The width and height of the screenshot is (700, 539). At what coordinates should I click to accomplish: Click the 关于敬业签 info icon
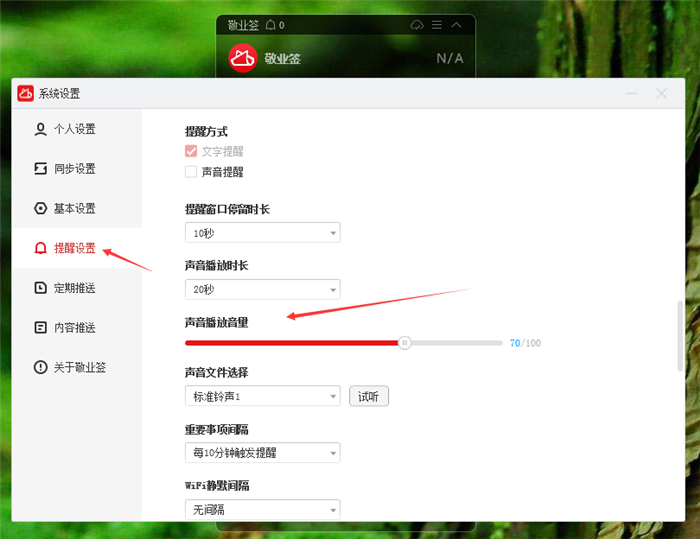pos(41,368)
